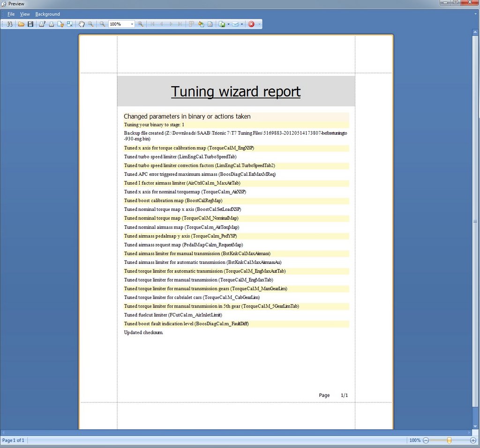This screenshot has height=448, width=480.
Task: Select the Magnifier tool
Action: pyautogui.click(x=90, y=24)
